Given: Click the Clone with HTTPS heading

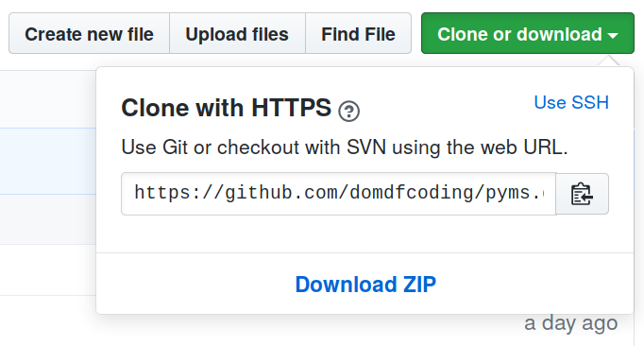Looking at the screenshot, I should pyautogui.click(x=227, y=108).
